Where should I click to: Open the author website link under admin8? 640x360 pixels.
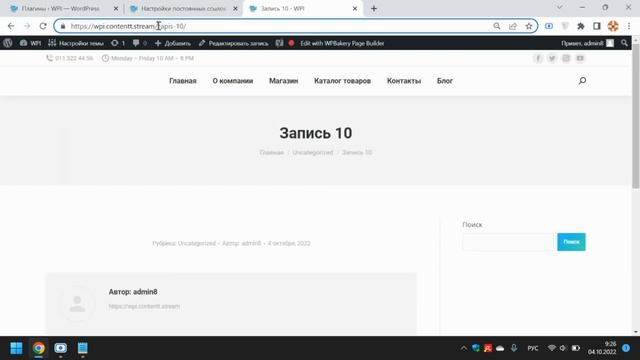[144, 306]
